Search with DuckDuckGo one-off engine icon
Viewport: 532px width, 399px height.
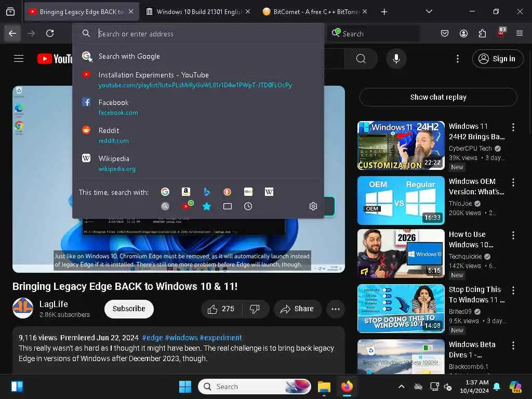coord(228,192)
